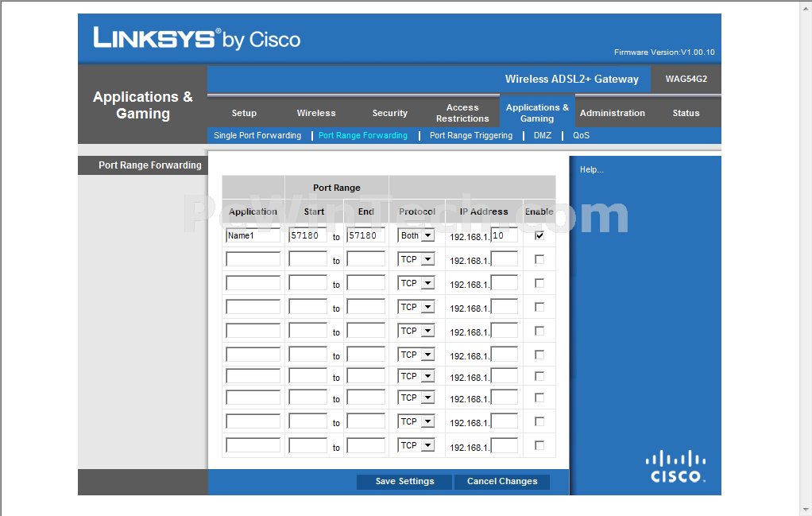The width and height of the screenshot is (812, 516).
Task: Go to the Setup tab
Action: pyautogui.click(x=244, y=113)
